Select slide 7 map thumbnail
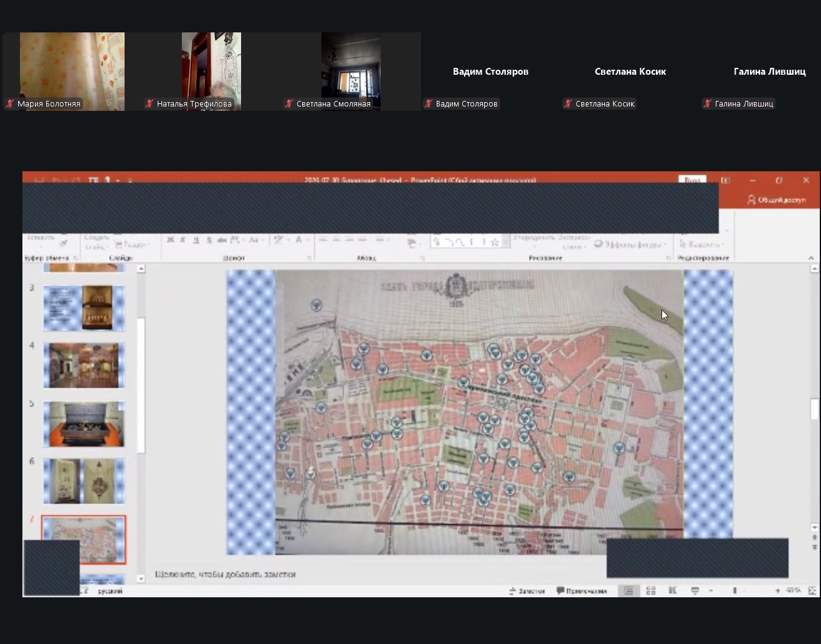The width and height of the screenshot is (821, 644). coord(84,539)
